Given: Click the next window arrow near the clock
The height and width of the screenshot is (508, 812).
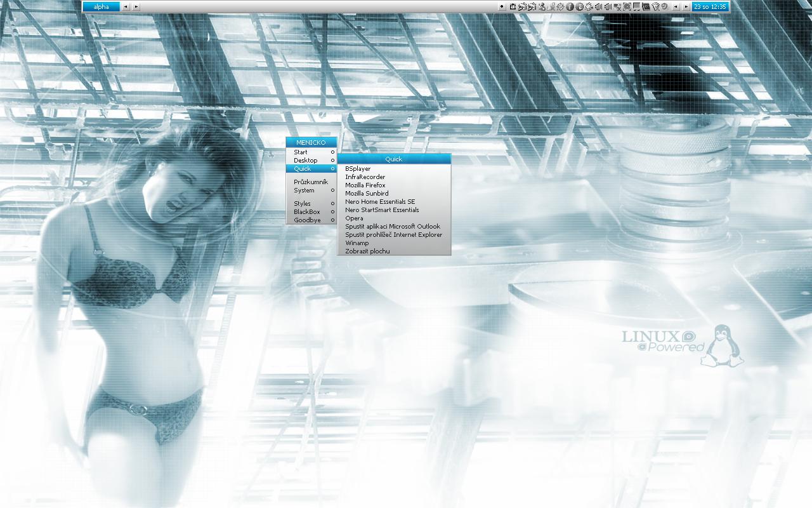Looking at the screenshot, I should click(x=686, y=6).
